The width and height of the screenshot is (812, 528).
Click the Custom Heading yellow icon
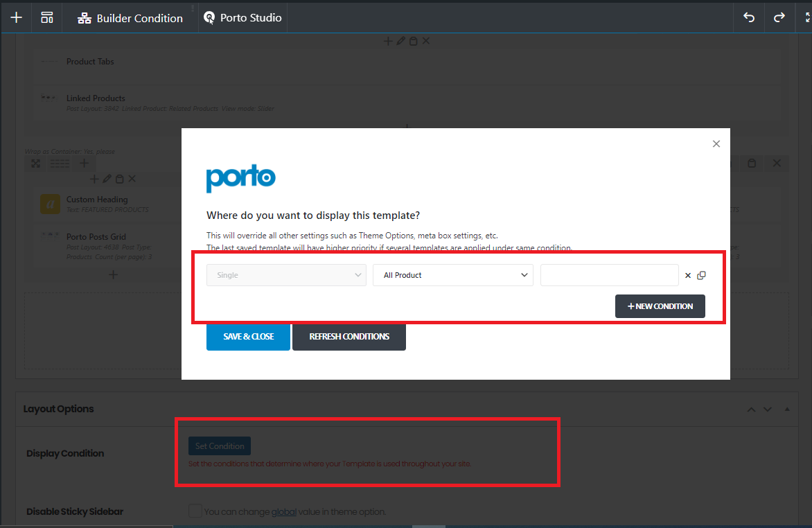coord(51,204)
